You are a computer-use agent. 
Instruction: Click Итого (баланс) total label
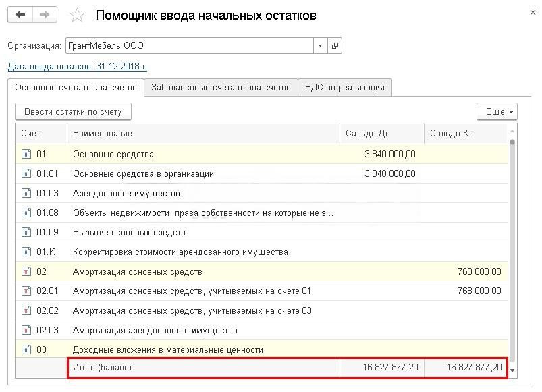coord(103,368)
